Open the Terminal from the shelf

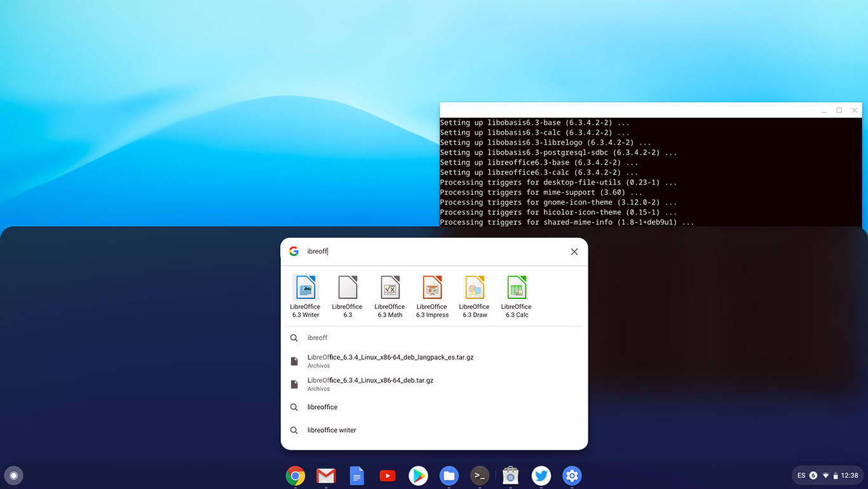click(x=479, y=475)
